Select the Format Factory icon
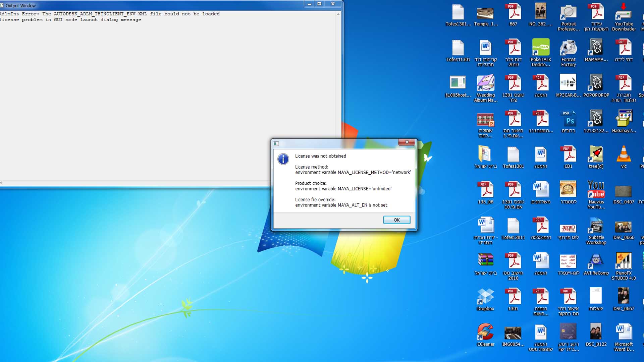This screenshot has height=362, width=644. [x=568, y=48]
